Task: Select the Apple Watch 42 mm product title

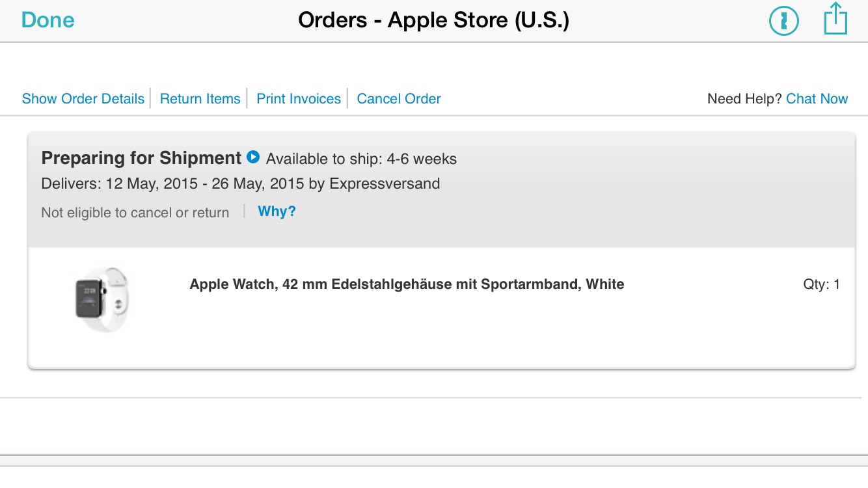Action: (407, 284)
